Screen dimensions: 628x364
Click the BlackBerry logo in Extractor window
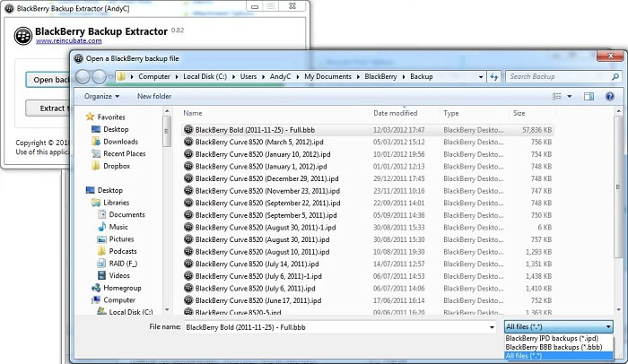[23, 36]
